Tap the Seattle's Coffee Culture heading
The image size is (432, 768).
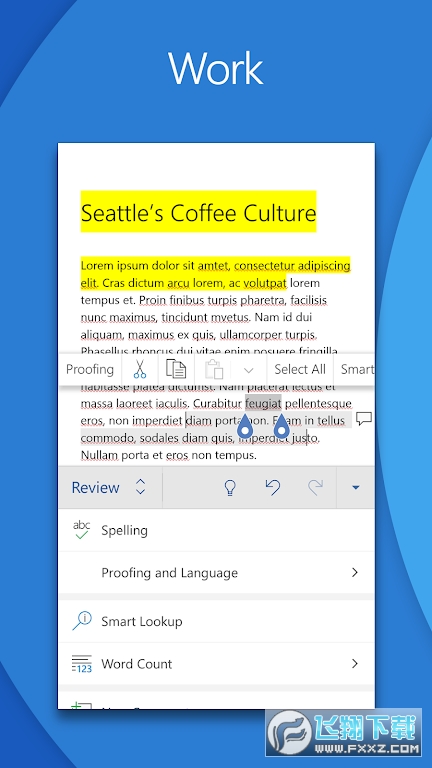[198, 213]
